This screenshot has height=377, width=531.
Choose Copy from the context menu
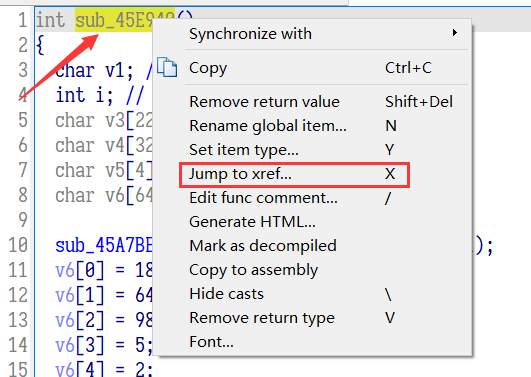[x=312, y=68]
